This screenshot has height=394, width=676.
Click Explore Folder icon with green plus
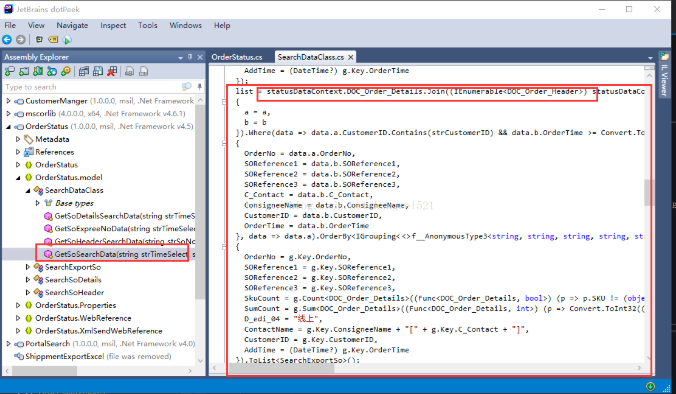[24, 71]
